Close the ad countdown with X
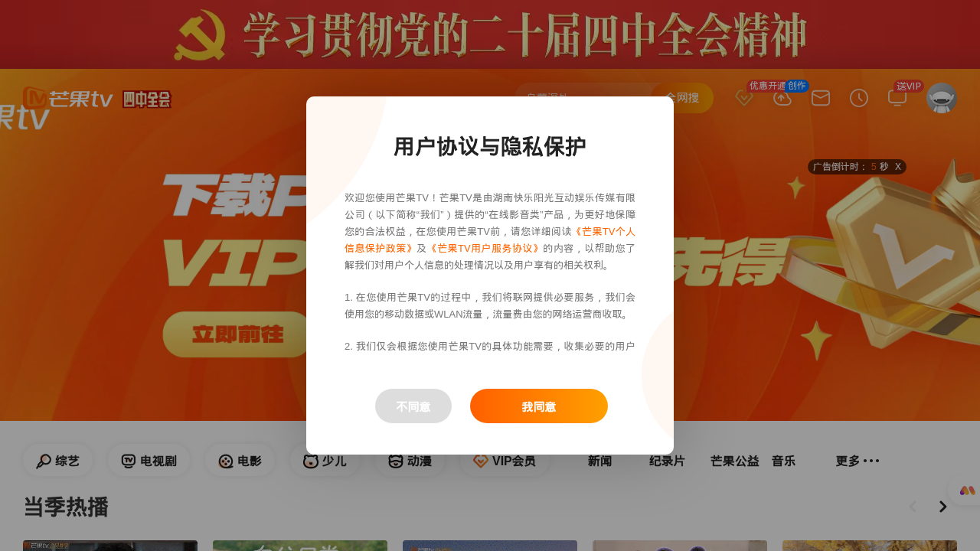980x551 pixels. pos(898,167)
